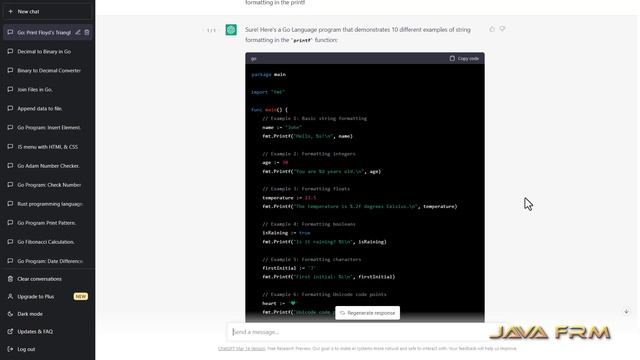Viewport: 640px width, 360px height.
Task: Open the Rust programming language chat
Action: click(47, 204)
